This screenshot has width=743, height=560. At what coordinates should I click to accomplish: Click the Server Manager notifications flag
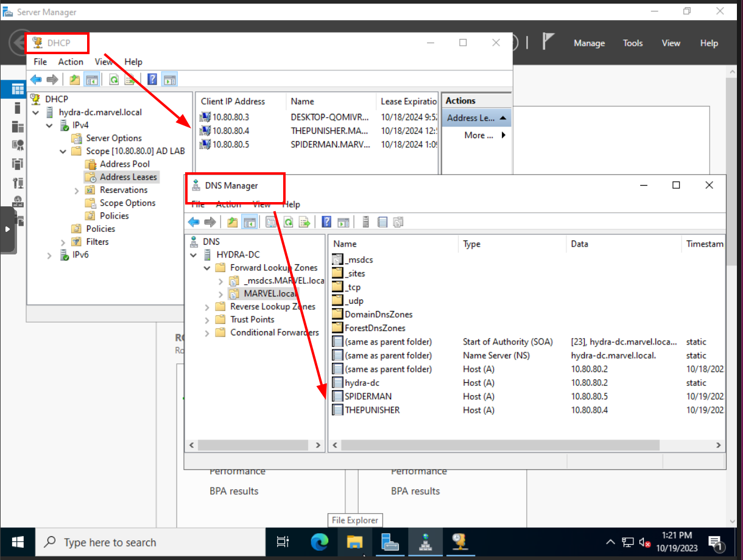(x=548, y=42)
